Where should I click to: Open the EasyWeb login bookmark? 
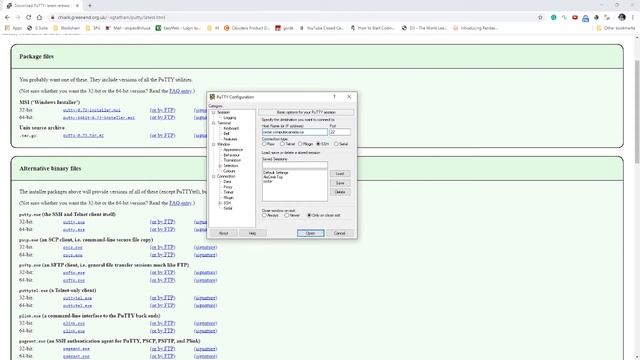coord(178,28)
